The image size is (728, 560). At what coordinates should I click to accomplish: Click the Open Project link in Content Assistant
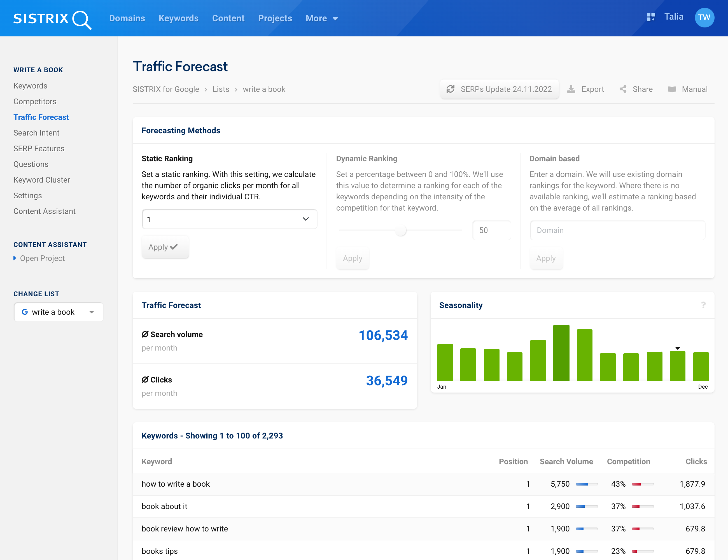pyautogui.click(x=42, y=258)
